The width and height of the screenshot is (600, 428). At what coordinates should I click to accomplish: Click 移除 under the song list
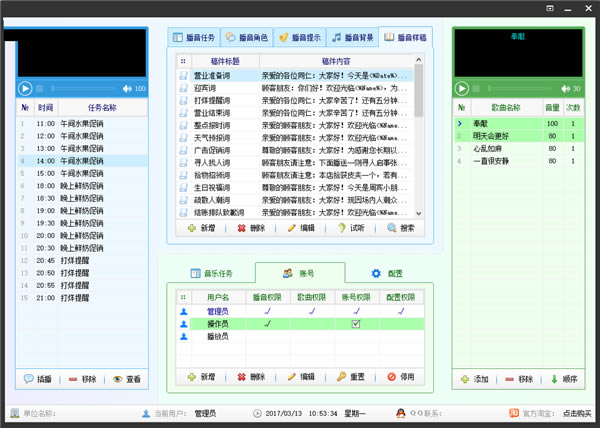point(519,379)
